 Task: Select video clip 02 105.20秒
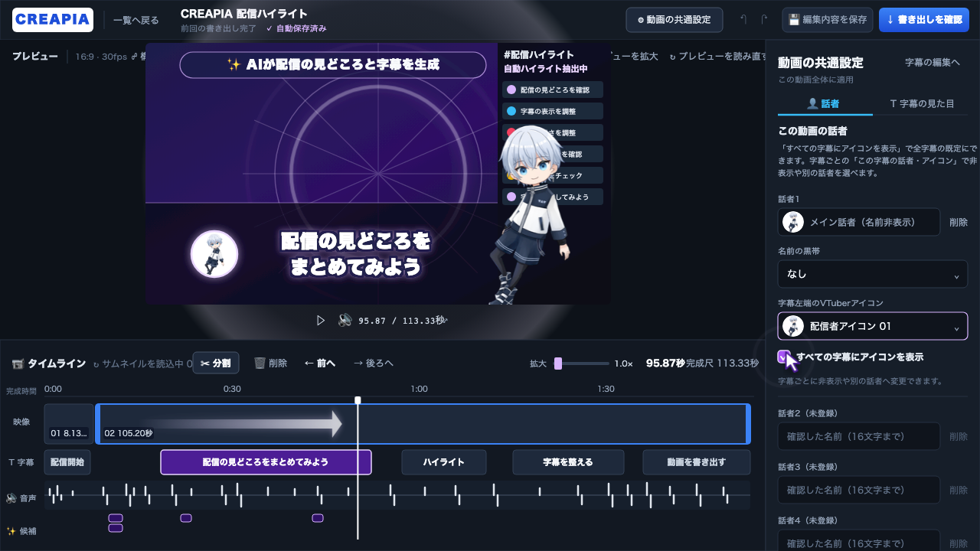tap(423, 424)
